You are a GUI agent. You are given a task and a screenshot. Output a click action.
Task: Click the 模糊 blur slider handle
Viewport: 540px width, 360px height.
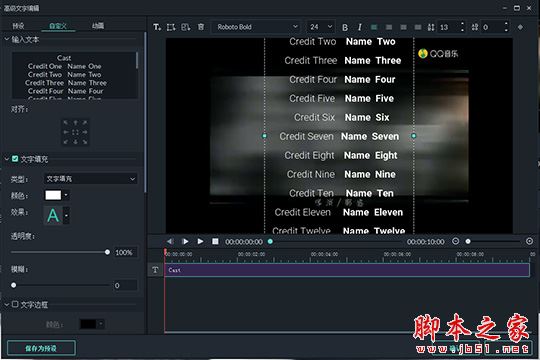[x=13, y=285]
